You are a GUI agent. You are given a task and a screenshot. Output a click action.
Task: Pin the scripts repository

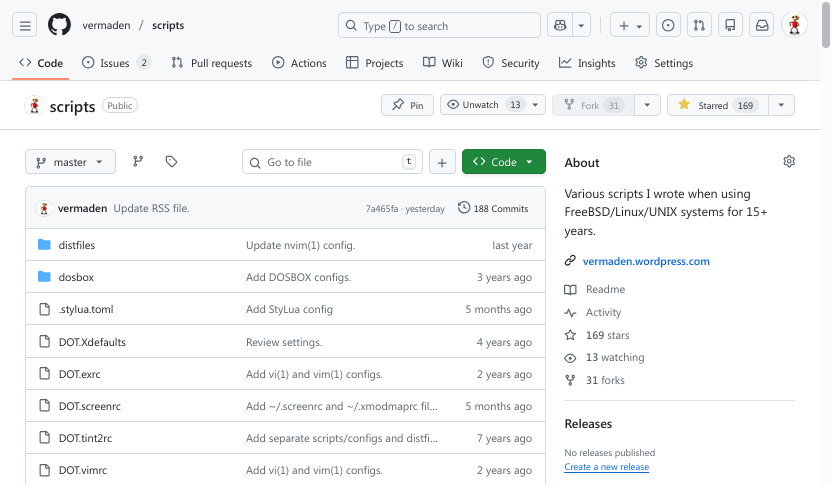(x=407, y=105)
